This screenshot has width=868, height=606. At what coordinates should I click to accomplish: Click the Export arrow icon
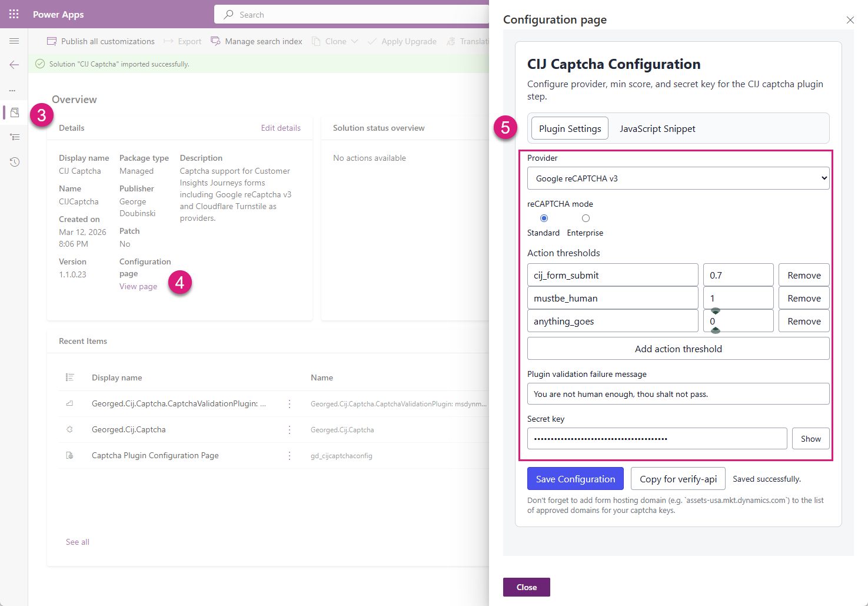point(168,41)
